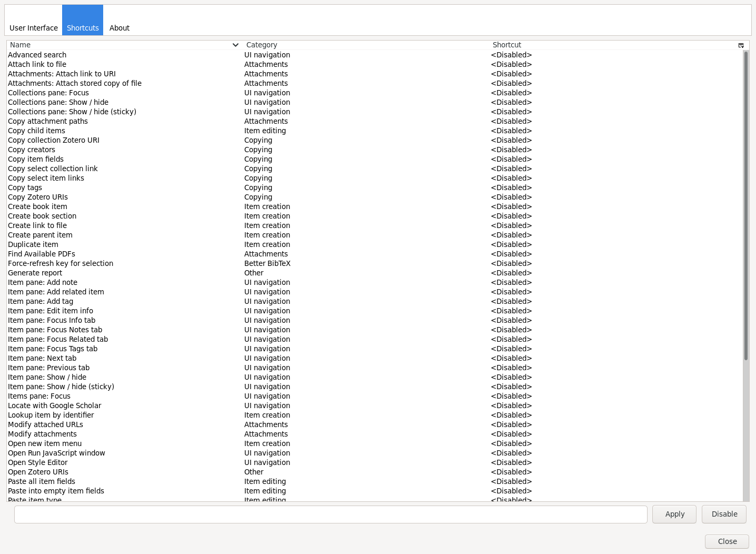The height and width of the screenshot is (554, 756).
Task: Select Item pane: Focus Info tab
Action: (374, 320)
